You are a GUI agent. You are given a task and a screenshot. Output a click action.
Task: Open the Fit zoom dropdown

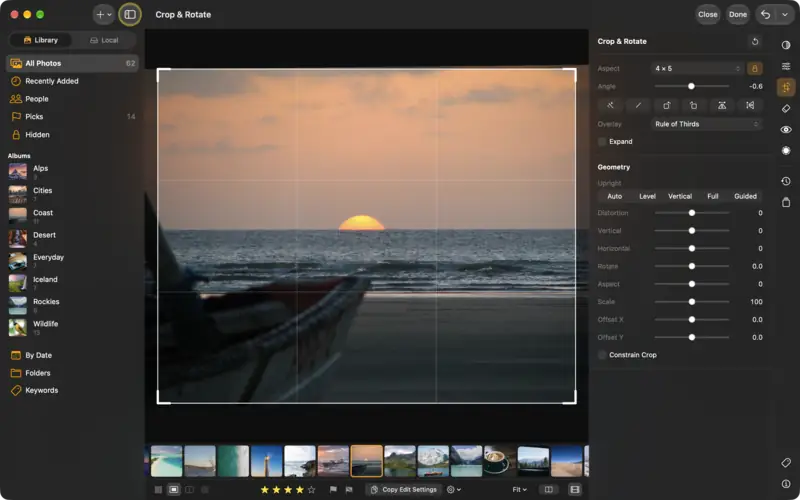(519, 489)
